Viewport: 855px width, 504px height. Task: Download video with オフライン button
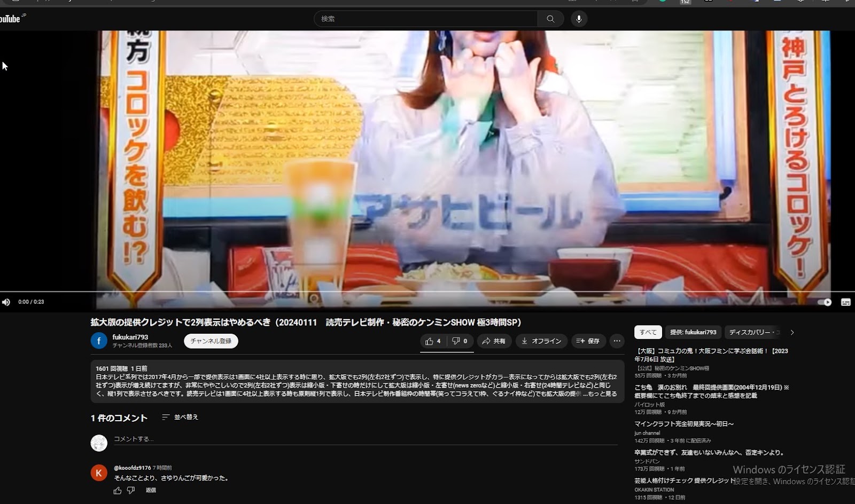pyautogui.click(x=541, y=341)
